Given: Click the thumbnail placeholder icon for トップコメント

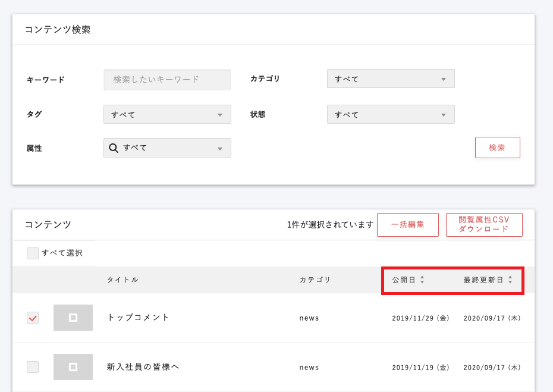Looking at the screenshot, I should tap(73, 318).
